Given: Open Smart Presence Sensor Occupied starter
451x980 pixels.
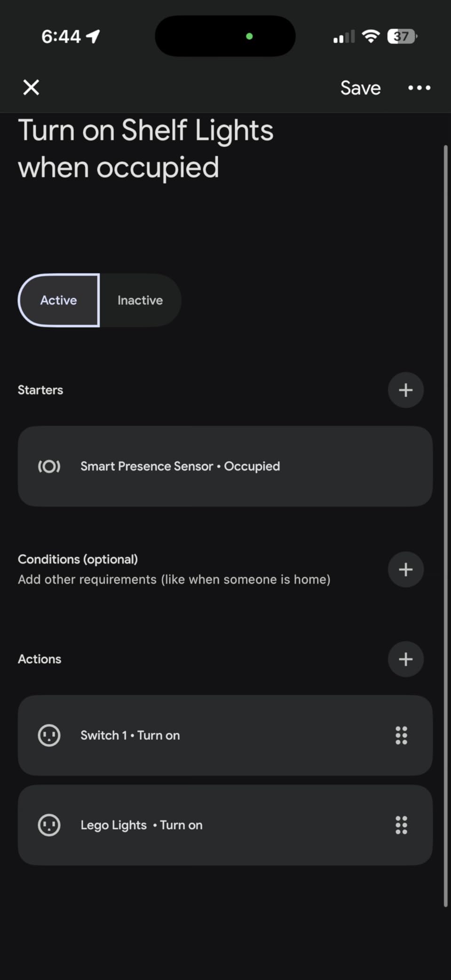Looking at the screenshot, I should [225, 466].
